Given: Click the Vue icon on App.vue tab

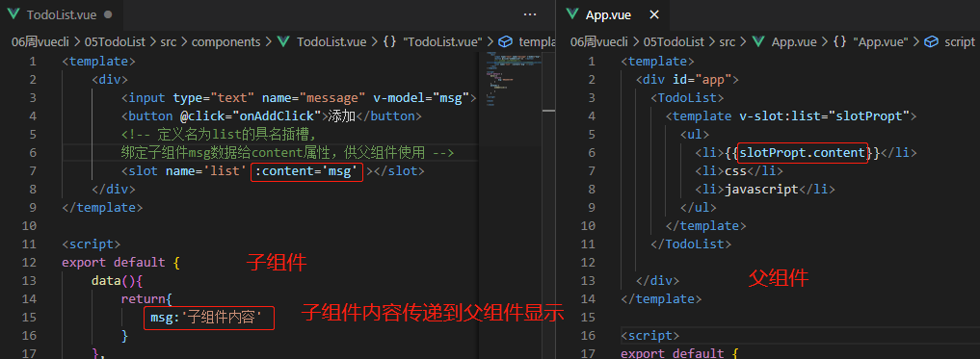Looking at the screenshot, I should (x=571, y=14).
